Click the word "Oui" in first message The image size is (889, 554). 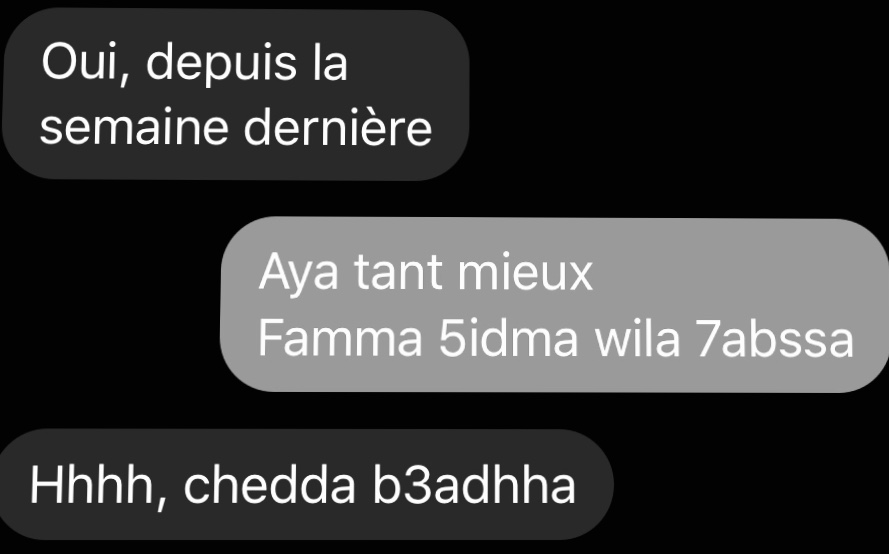click(79, 63)
